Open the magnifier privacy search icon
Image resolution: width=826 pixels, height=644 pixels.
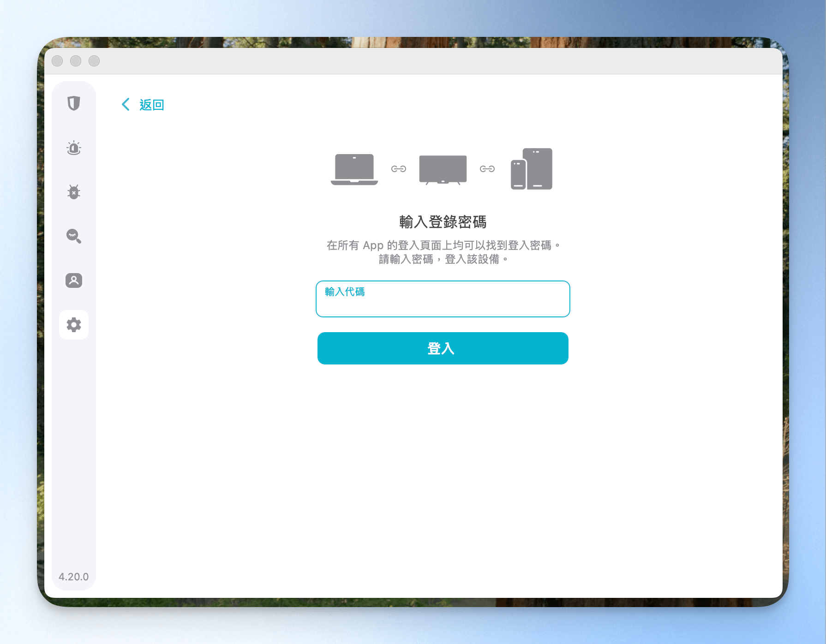tap(74, 236)
